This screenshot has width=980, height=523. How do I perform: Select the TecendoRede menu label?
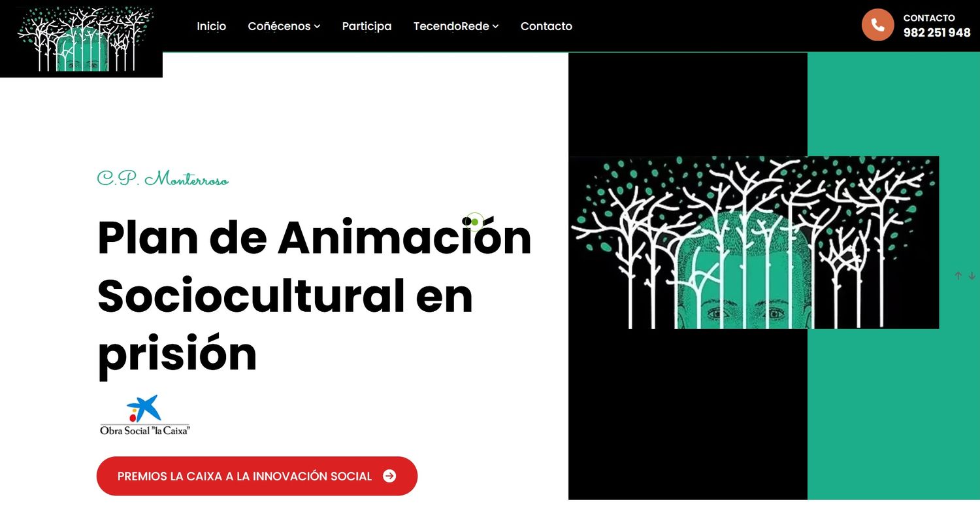point(451,26)
